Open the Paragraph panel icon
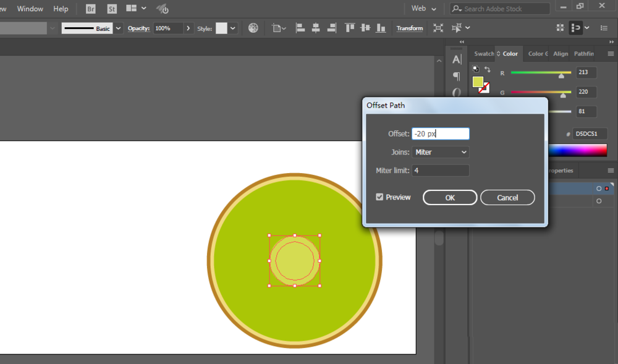618x364 pixels. [457, 76]
